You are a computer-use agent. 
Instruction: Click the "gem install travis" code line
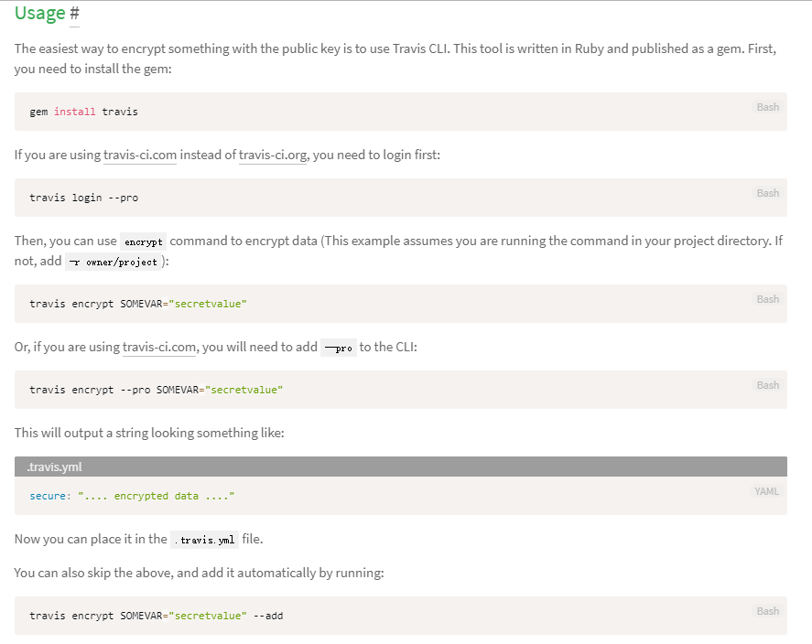83,112
